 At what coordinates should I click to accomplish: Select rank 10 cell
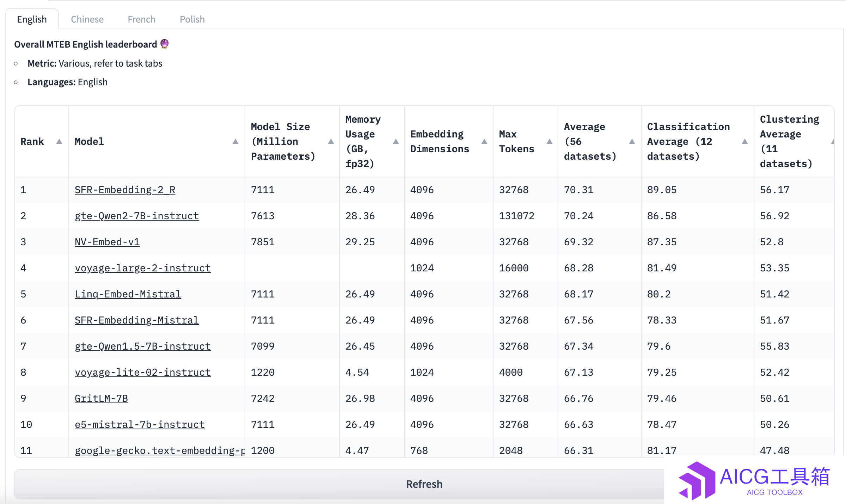pos(42,424)
